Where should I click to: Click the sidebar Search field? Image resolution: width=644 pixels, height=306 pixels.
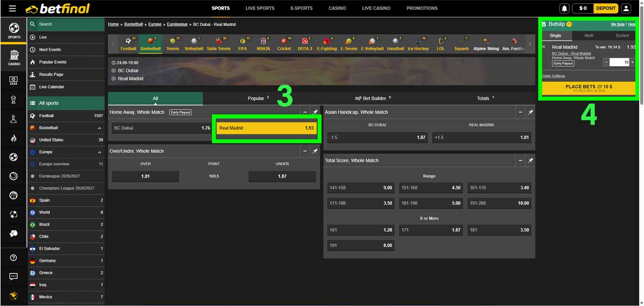66,24
